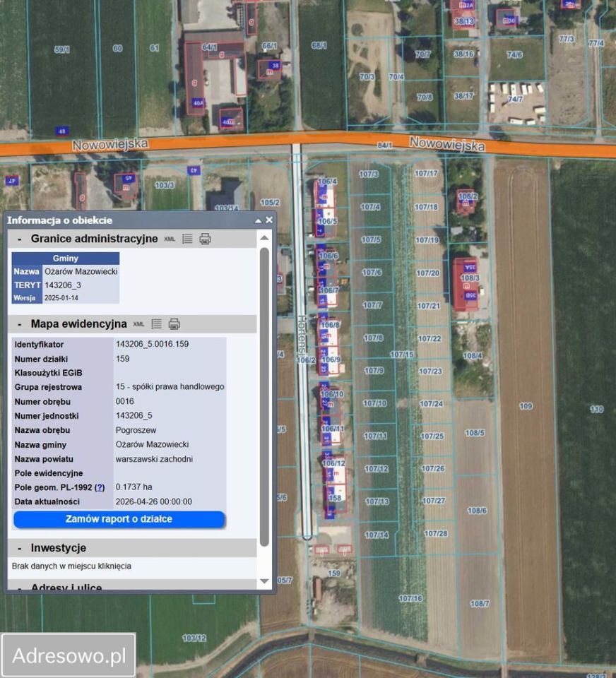Click parcel 105/2 on the map
This screenshot has height=678, width=616.
pyautogui.click(x=270, y=203)
